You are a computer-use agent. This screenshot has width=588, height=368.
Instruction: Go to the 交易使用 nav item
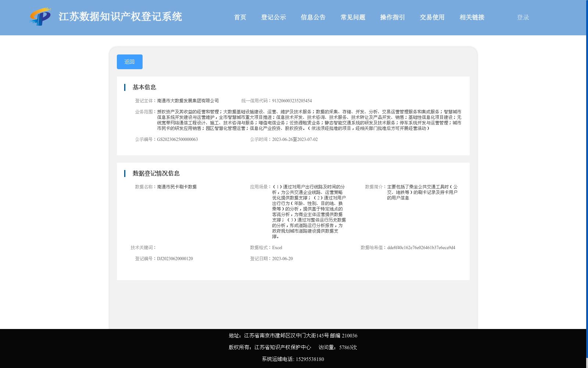tap(432, 17)
